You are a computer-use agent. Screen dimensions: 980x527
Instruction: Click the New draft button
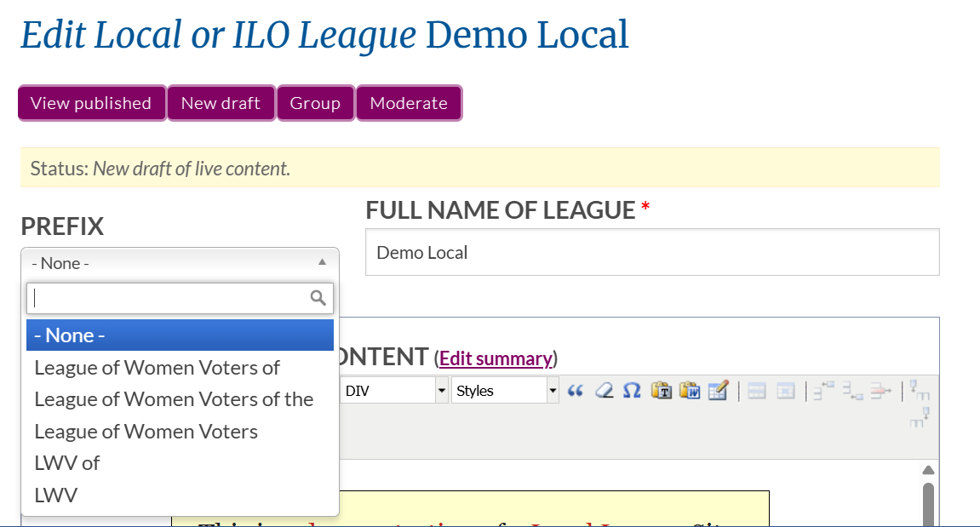click(221, 102)
